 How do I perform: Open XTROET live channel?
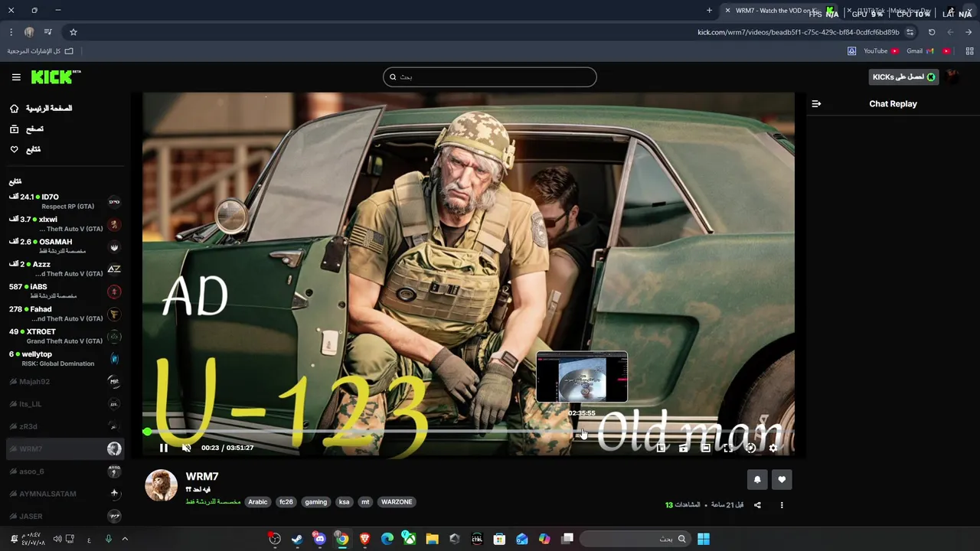(x=64, y=336)
